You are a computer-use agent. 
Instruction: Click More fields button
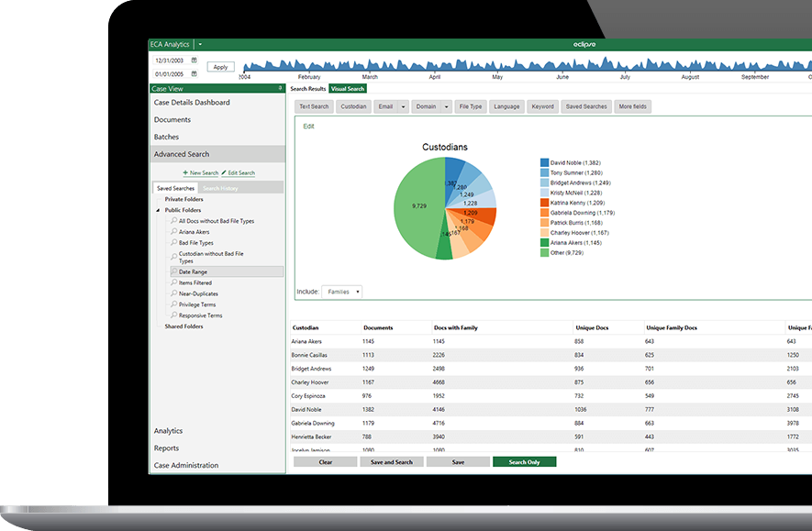point(633,106)
